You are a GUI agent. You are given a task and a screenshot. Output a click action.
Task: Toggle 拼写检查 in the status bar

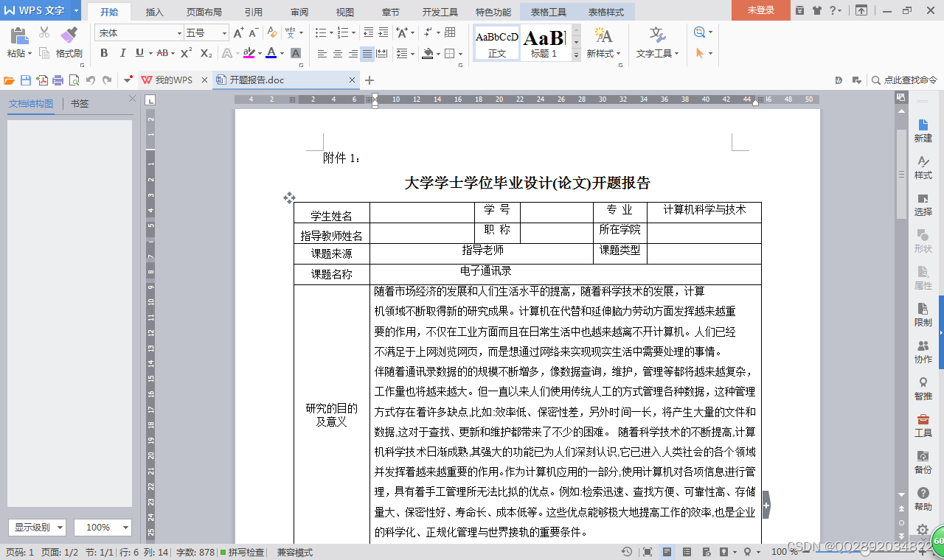click(x=241, y=552)
